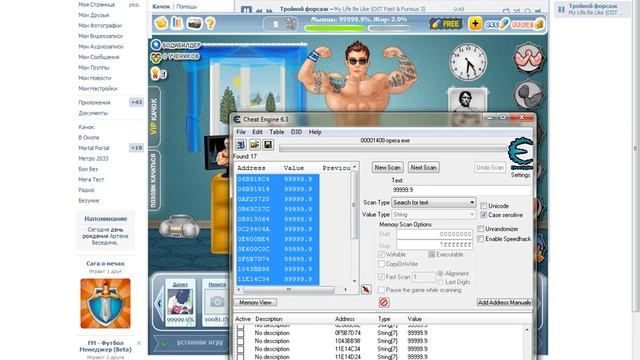
Task: Click the dumbbell icon in the game top bar
Action: coord(291,24)
